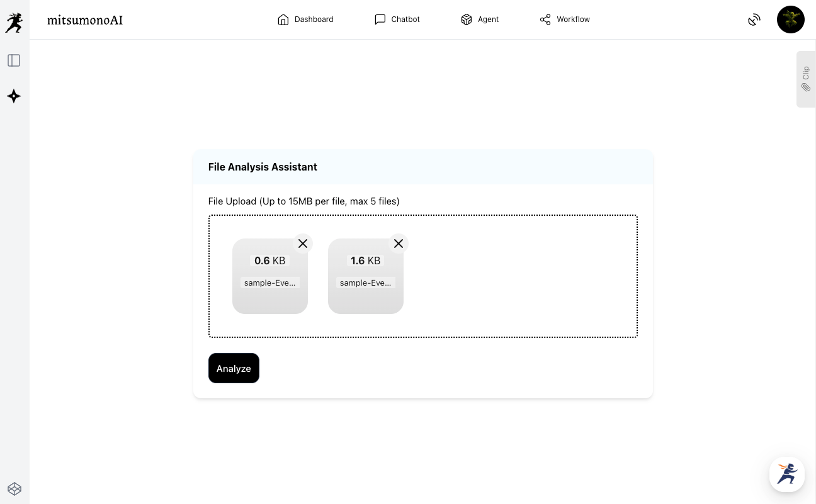Navigate to the Workflow section

(565, 20)
